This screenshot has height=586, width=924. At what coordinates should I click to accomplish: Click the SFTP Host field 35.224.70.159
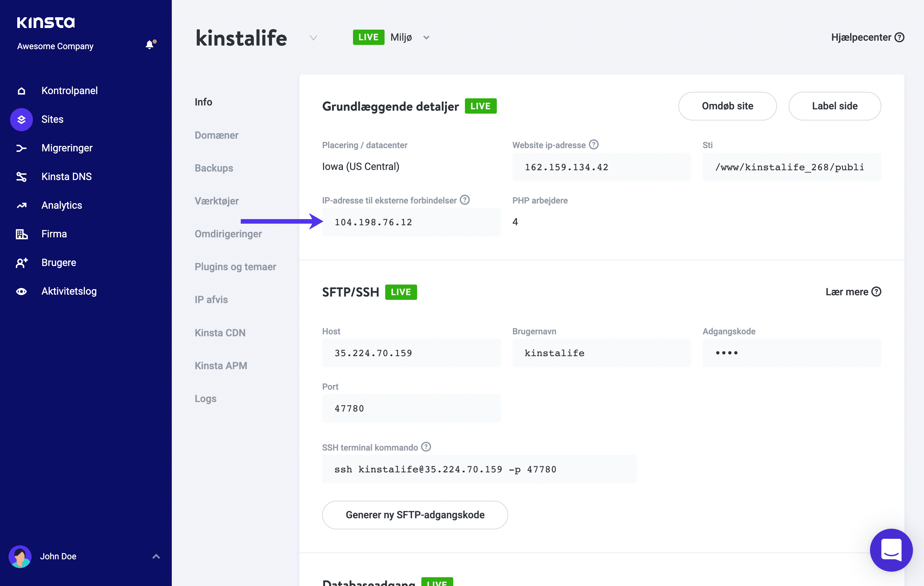click(411, 353)
